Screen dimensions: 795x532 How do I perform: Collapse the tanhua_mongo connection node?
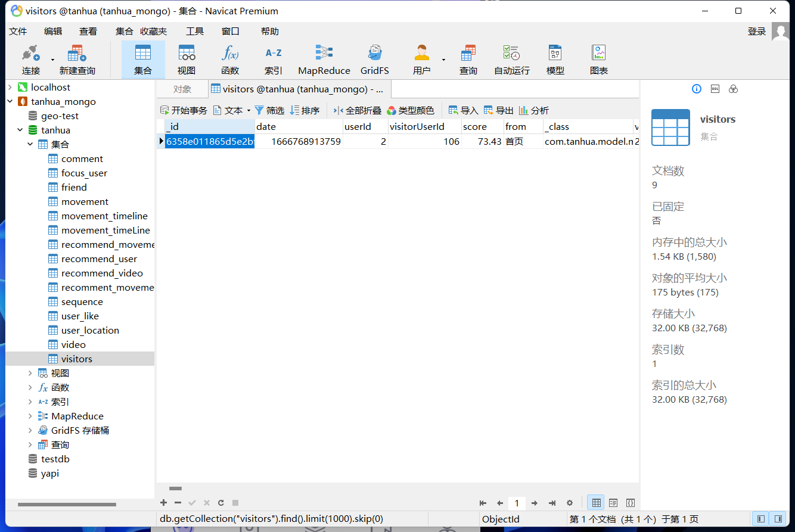[x=10, y=102]
